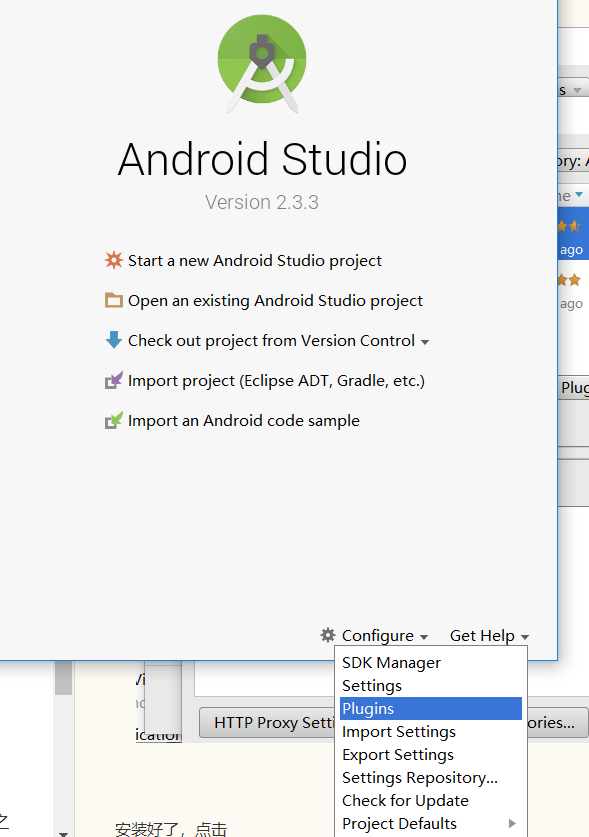Click the orange starburst new project icon
This screenshot has width=589, height=837.
[114, 260]
